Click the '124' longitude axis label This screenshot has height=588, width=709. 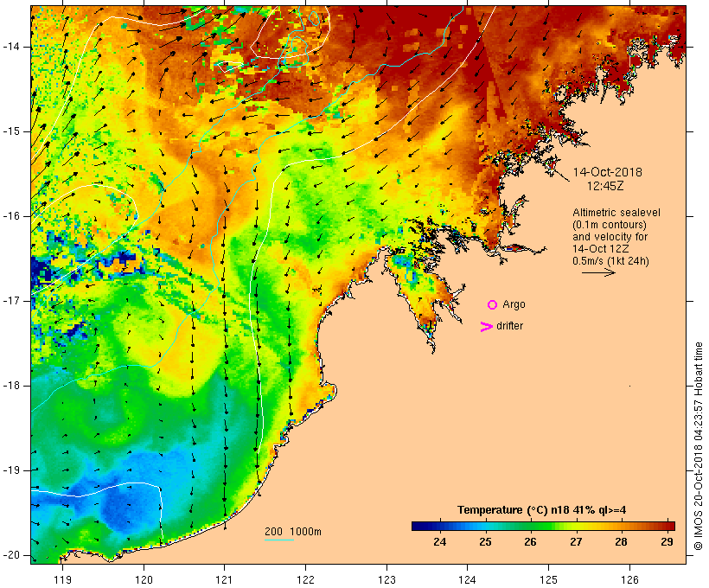pyautogui.click(x=468, y=579)
